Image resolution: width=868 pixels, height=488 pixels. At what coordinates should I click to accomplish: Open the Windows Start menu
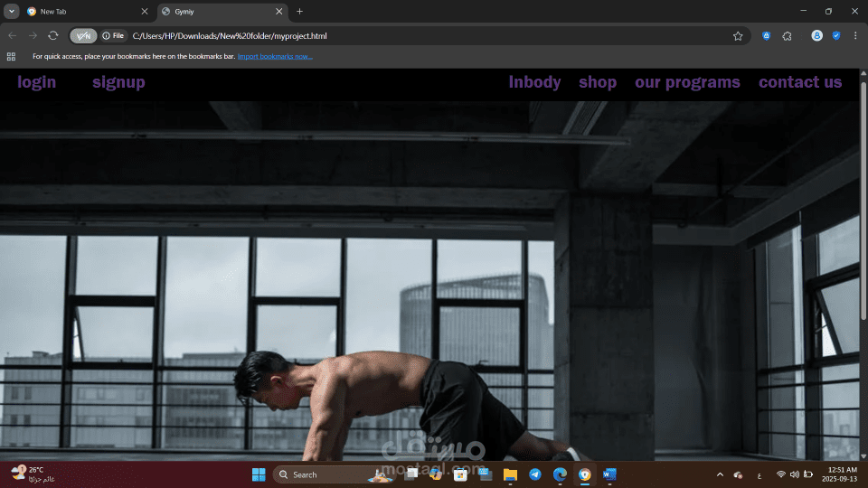(x=259, y=474)
